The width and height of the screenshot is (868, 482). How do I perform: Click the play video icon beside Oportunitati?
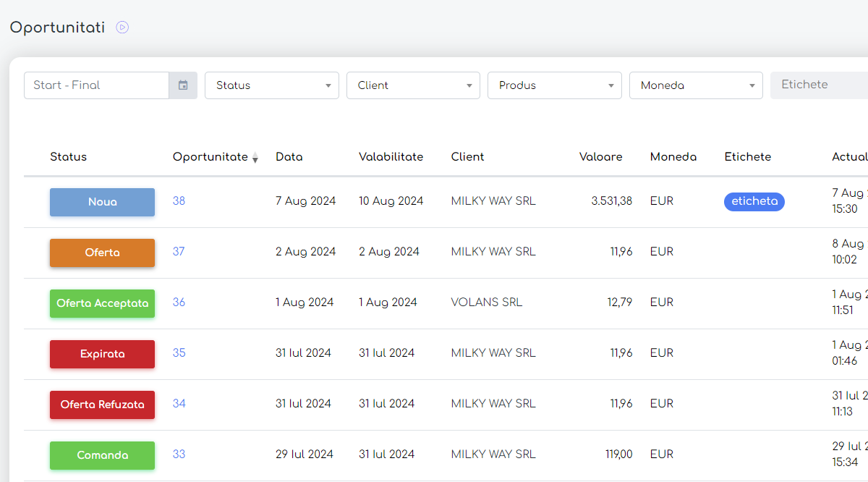coord(122,28)
